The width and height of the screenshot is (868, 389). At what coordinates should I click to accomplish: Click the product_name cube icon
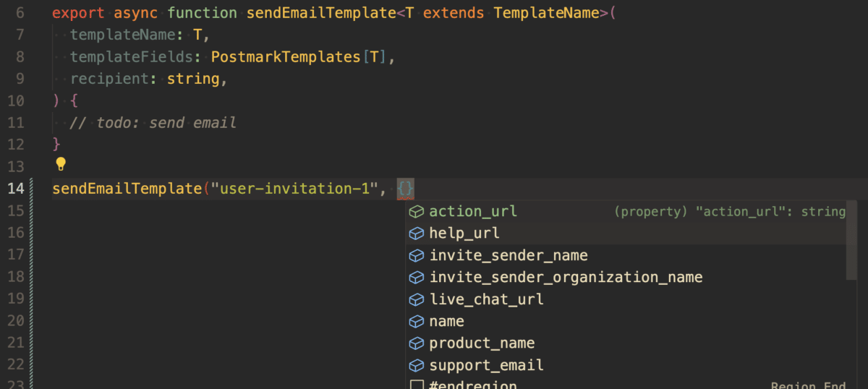(416, 343)
